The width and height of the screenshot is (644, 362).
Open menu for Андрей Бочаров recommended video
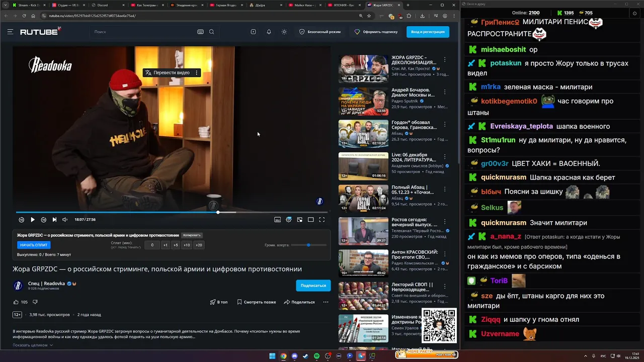click(x=445, y=92)
